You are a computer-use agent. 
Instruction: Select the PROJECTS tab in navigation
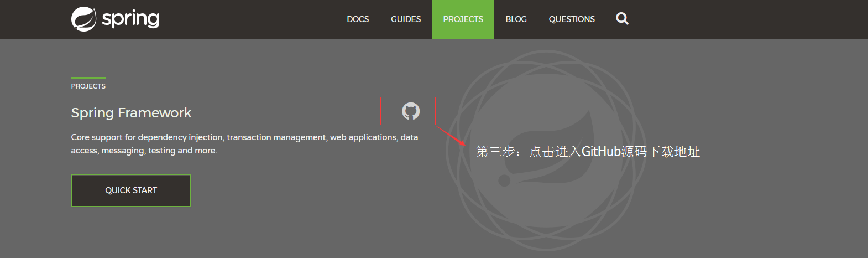463,19
